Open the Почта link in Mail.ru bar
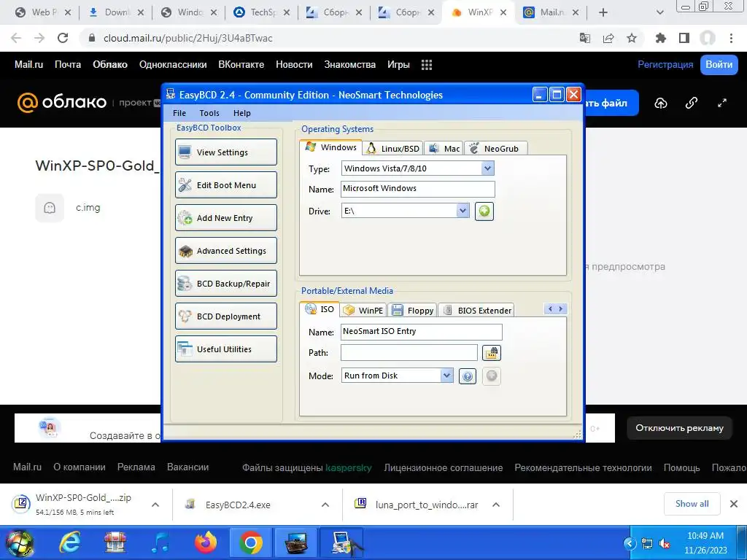Image resolution: width=747 pixels, height=560 pixels. [68, 65]
